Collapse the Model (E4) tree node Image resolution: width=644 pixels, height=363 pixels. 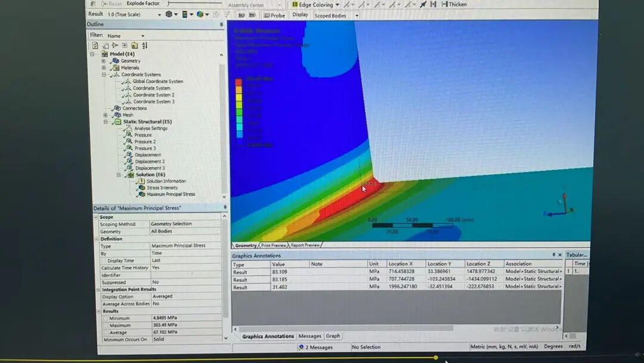pyautogui.click(x=92, y=54)
